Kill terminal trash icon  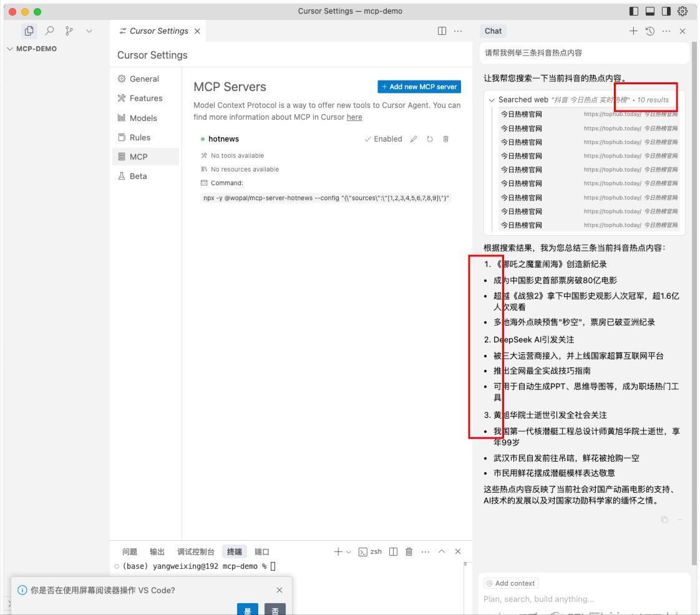tap(409, 551)
